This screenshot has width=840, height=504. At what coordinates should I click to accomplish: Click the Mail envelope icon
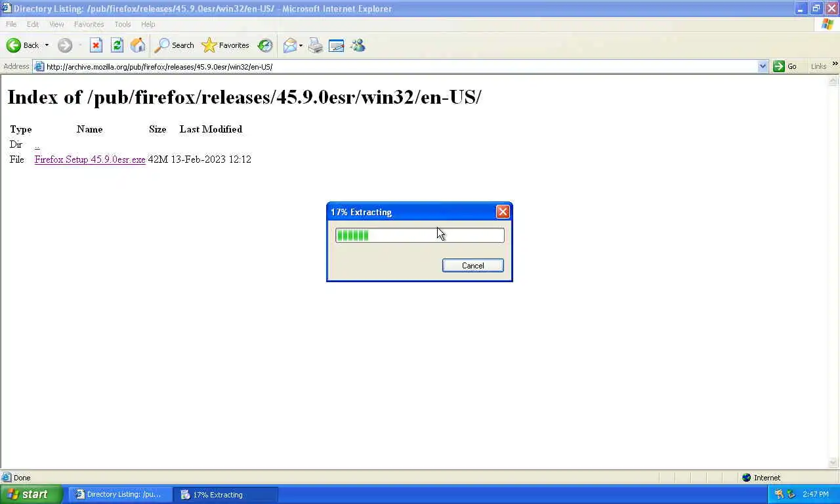click(x=289, y=45)
